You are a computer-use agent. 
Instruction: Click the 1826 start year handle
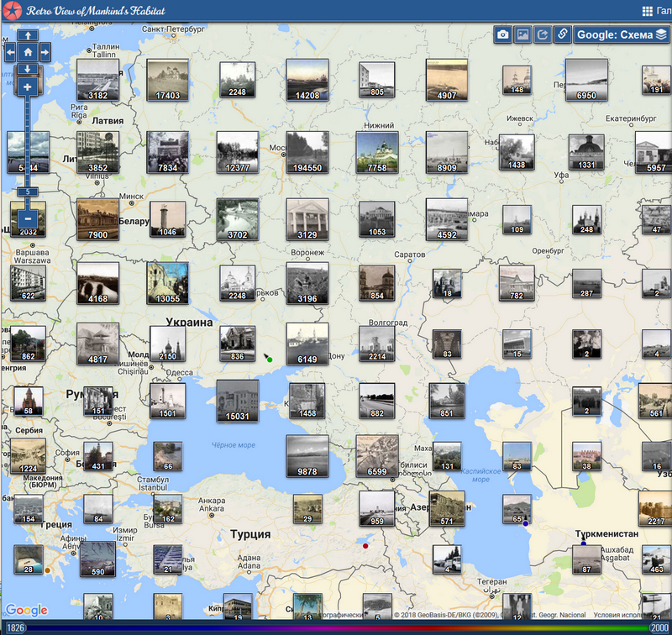point(17,627)
